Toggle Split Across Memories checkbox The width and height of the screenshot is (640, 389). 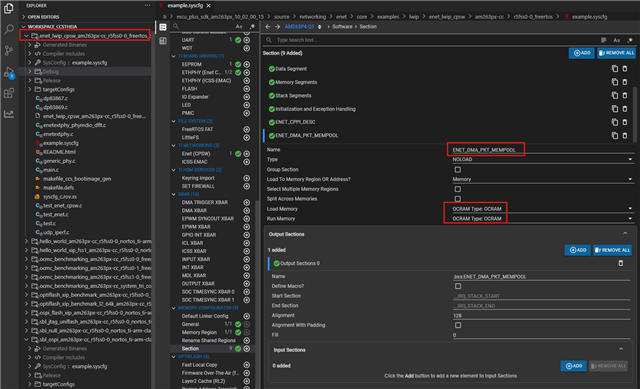point(458,199)
